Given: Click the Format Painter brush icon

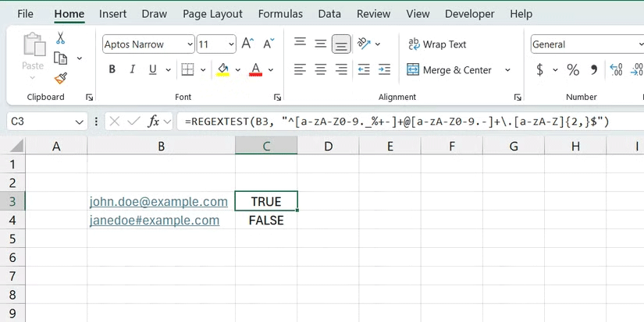Looking at the screenshot, I should pyautogui.click(x=61, y=77).
